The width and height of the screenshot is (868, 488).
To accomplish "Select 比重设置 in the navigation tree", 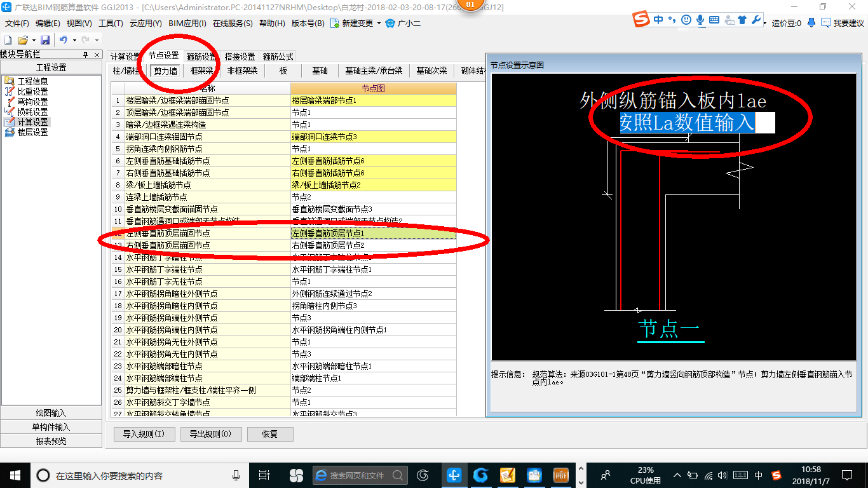I will click(x=32, y=91).
